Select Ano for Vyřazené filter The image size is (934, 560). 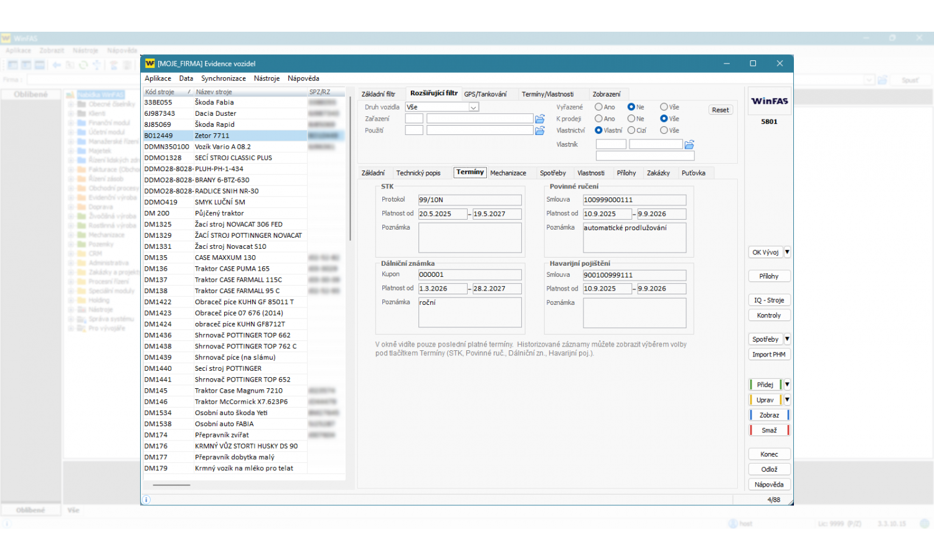[x=598, y=107]
